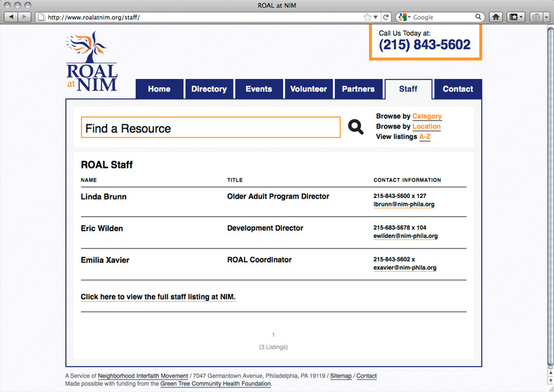This screenshot has width=554, height=392.
Task: Click the 7047 Germantown Avenue address text
Action: click(x=258, y=376)
